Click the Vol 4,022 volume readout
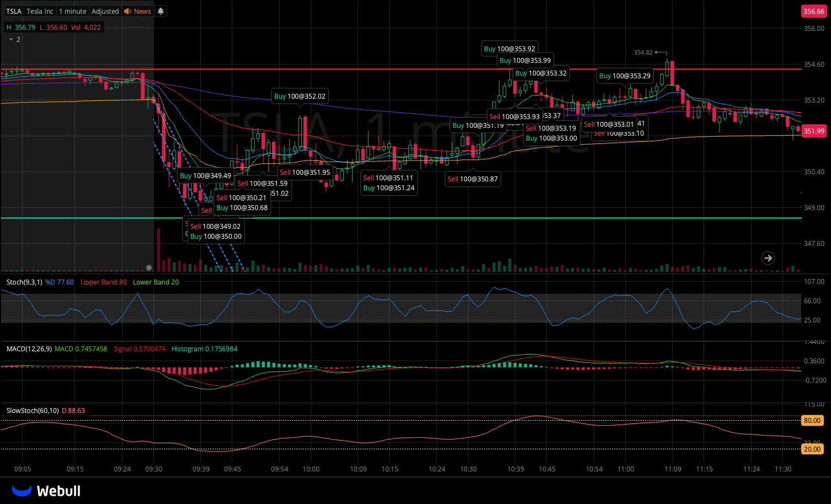 click(x=86, y=27)
